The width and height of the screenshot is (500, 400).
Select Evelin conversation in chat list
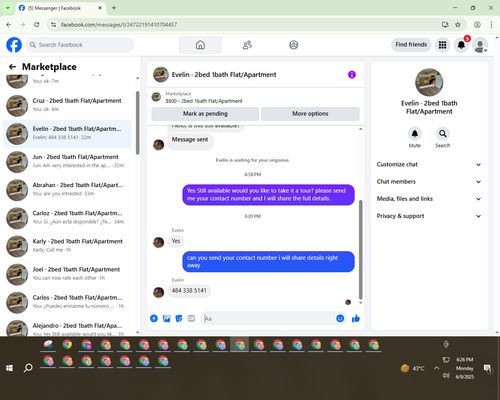(68, 134)
